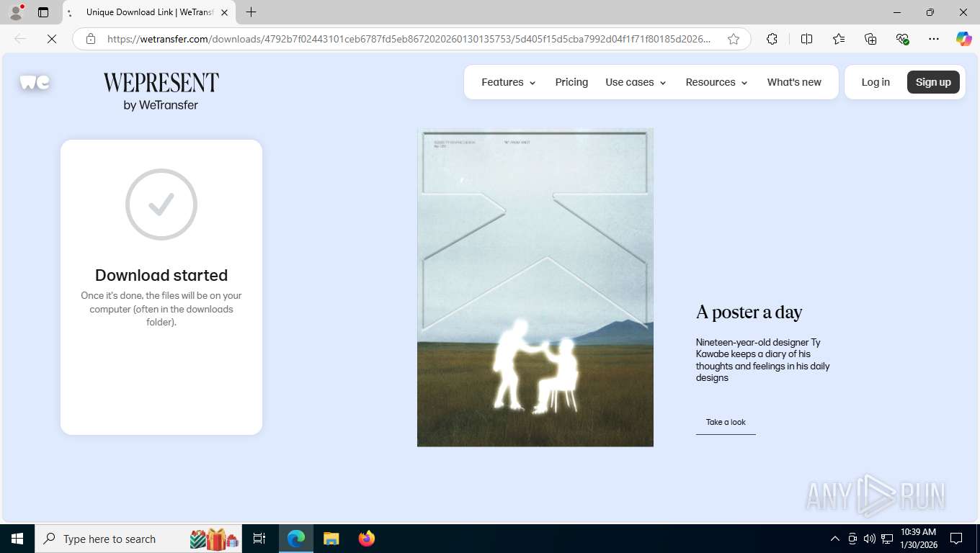Stop loading the page
This screenshot has height=553, width=980.
coord(52,39)
